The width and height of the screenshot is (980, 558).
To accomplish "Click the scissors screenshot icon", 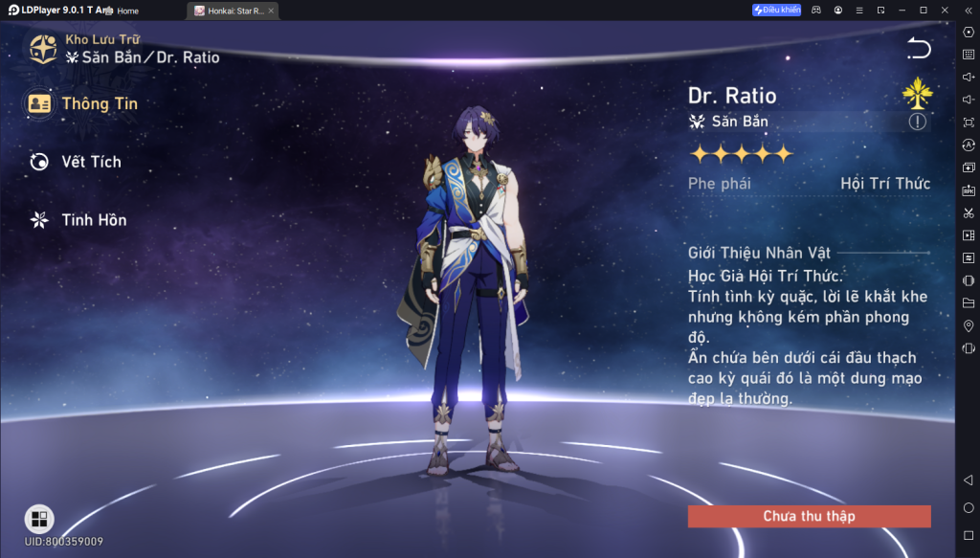I will (x=969, y=213).
